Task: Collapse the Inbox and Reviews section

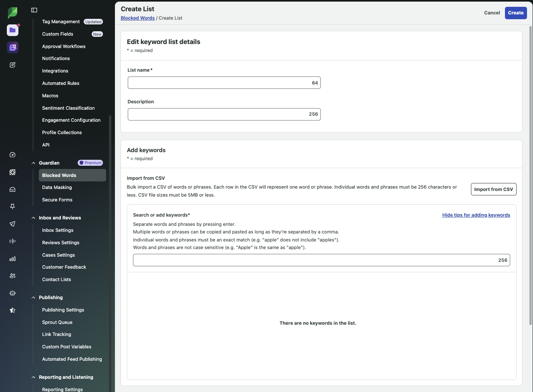Action: pyautogui.click(x=34, y=218)
